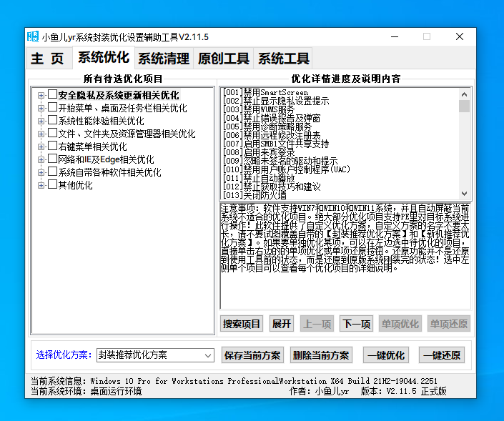Select line [010]禁用用户账户控制程序(UAC)
This screenshot has height=421, width=504.
[x=287, y=169]
